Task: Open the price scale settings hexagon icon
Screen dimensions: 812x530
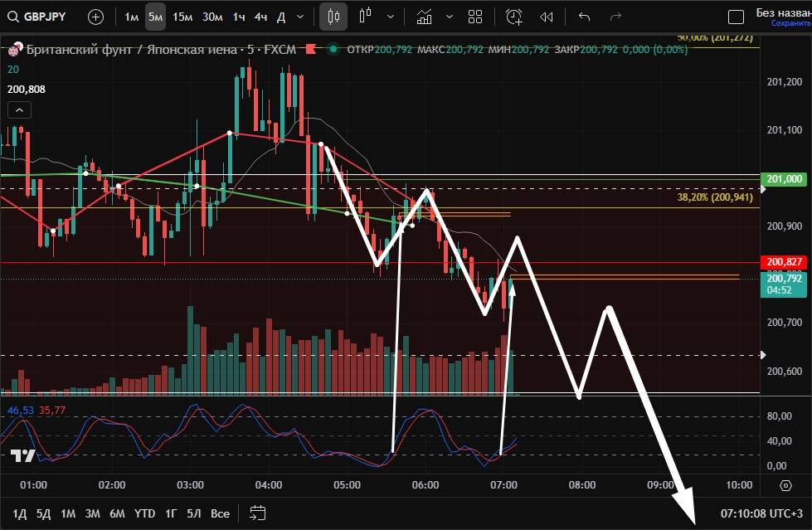Action: (x=785, y=485)
